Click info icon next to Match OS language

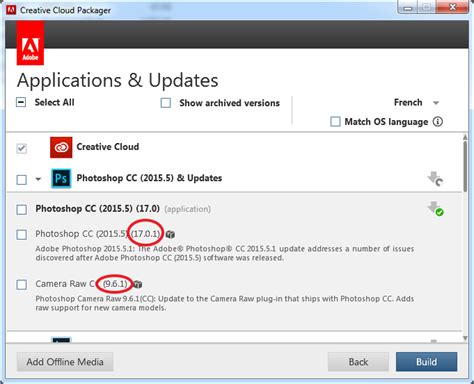pos(438,122)
